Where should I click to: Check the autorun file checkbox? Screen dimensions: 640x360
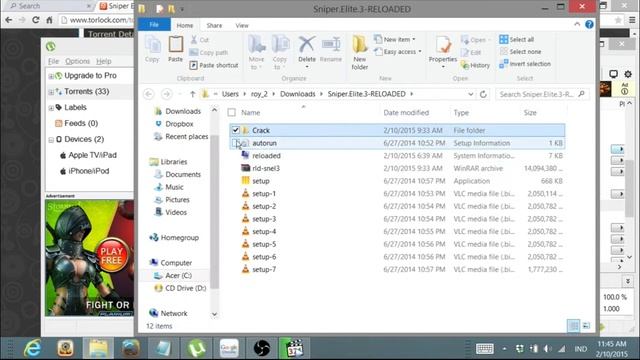coord(236,143)
